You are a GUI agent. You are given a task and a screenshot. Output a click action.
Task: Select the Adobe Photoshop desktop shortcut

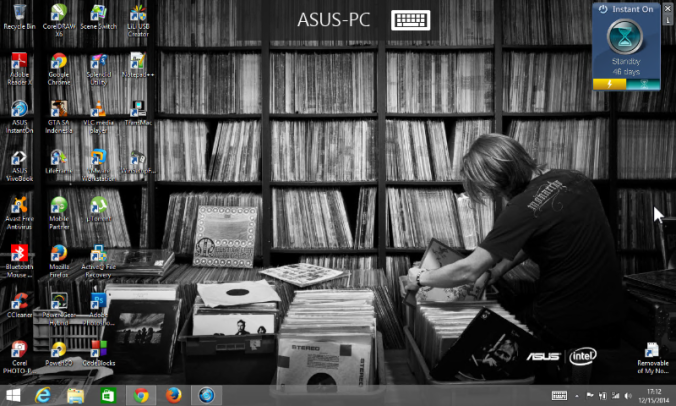pos(98,309)
